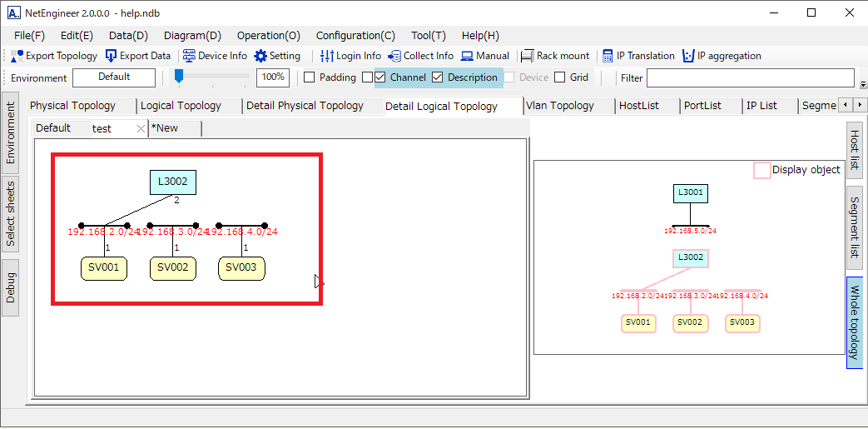Switch to the Vlan Topology tab
The image size is (868, 429).
[559, 106]
